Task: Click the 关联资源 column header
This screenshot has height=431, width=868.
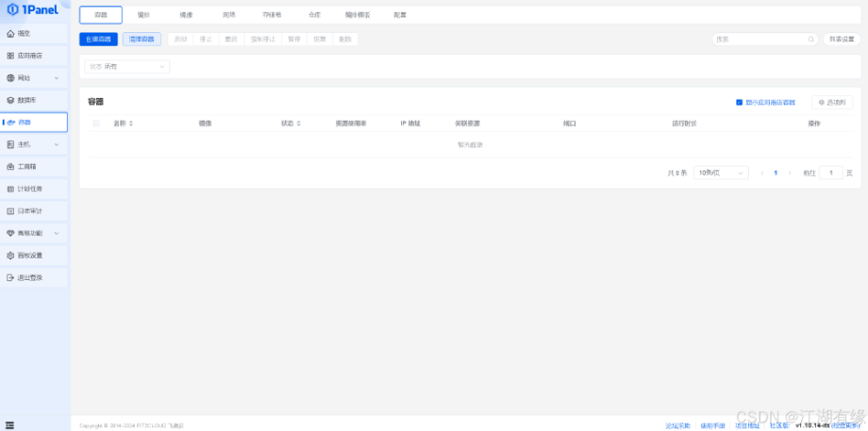Action: click(467, 124)
